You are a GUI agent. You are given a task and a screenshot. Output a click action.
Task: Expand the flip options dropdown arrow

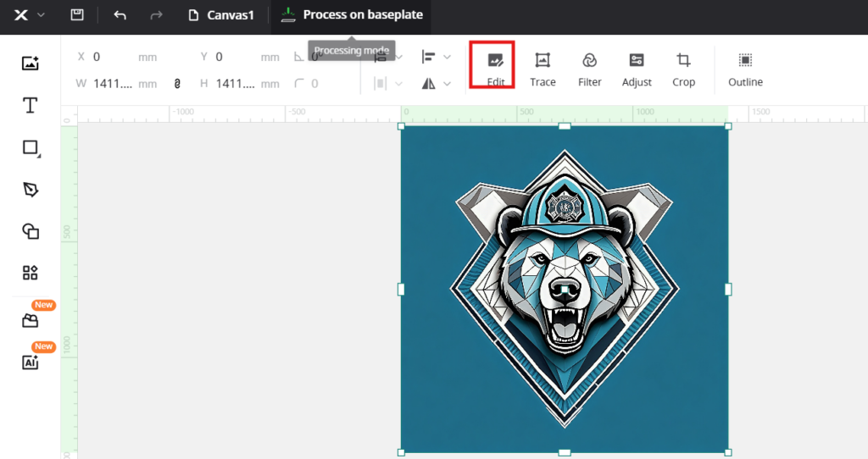[448, 84]
